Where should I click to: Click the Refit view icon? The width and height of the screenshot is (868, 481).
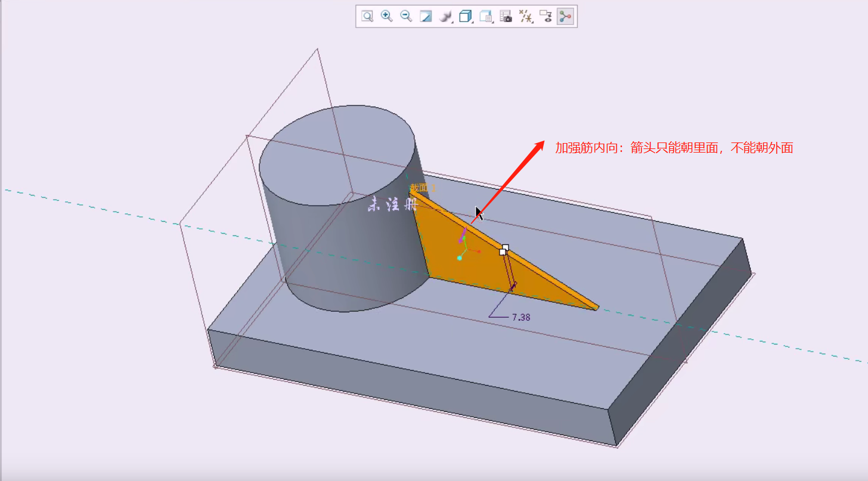[367, 16]
